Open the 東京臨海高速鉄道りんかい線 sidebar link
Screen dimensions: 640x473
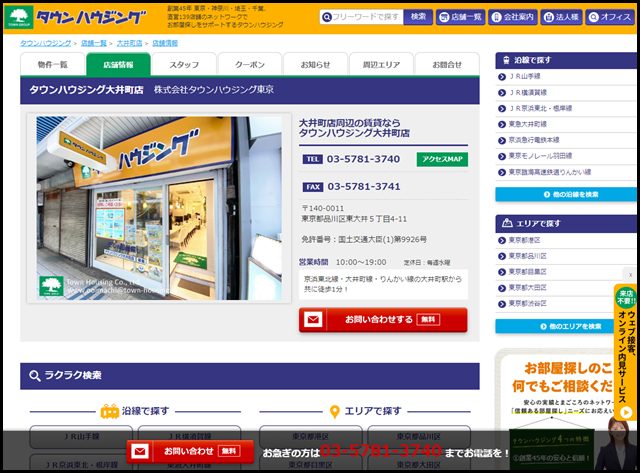549,172
